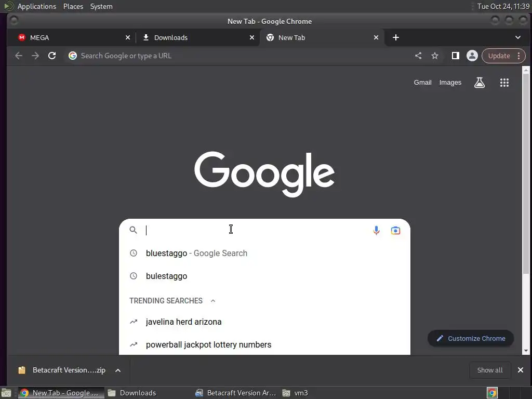The image size is (532, 399).
Task: Click the clock Tue Oct 24, 11:39
Action: [503, 6]
